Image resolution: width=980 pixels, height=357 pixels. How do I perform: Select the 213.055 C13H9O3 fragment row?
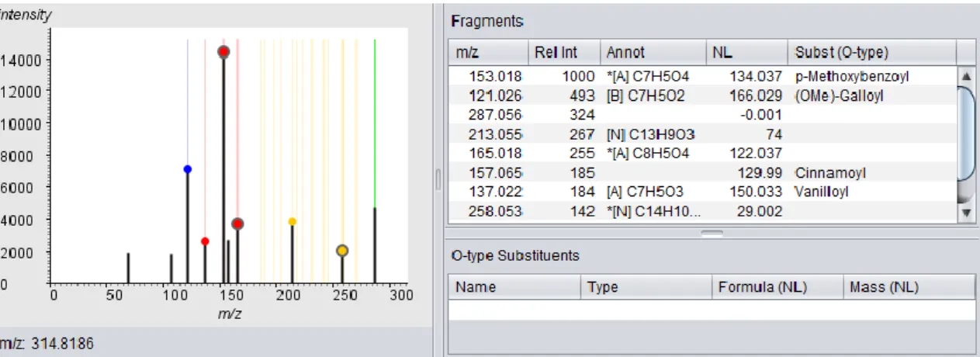tap(702, 134)
